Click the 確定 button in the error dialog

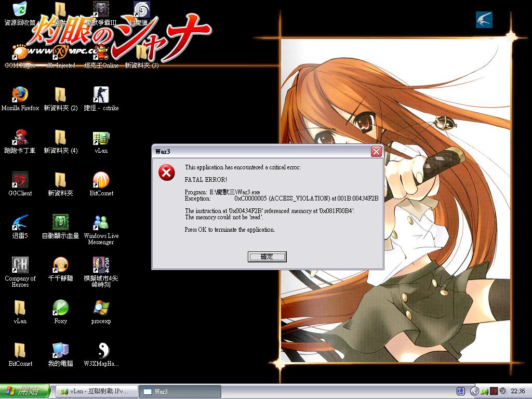[x=267, y=257]
